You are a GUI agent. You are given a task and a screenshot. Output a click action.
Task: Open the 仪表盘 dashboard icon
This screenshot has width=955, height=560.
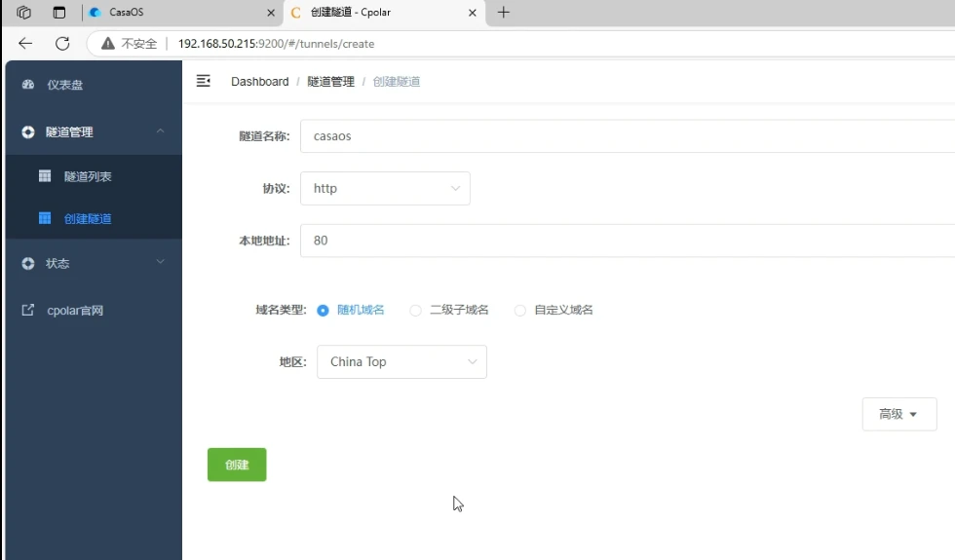pyautogui.click(x=28, y=85)
